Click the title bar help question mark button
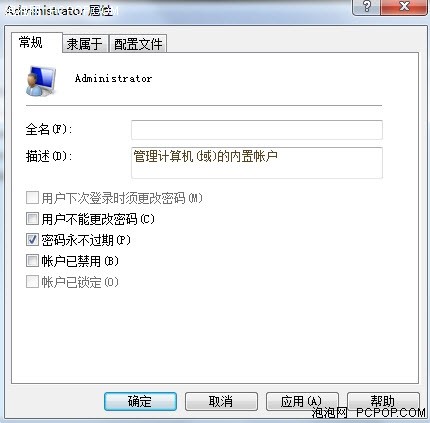Screen dimensions: 430x423 tap(366, 6)
